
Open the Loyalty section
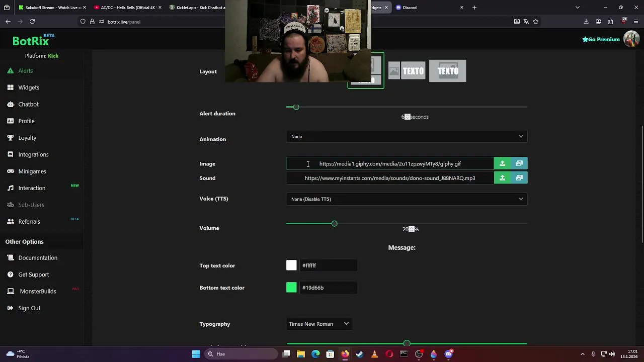tap(27, 138)
